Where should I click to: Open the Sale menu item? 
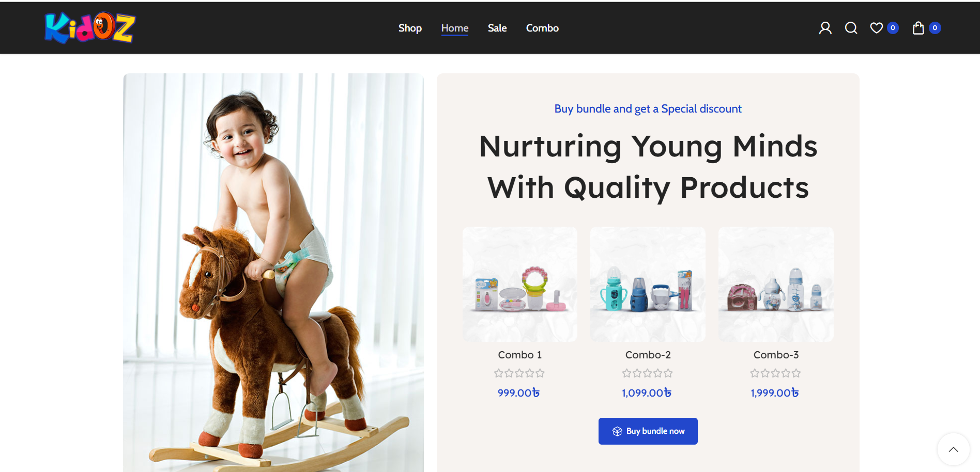pos(497,28)
